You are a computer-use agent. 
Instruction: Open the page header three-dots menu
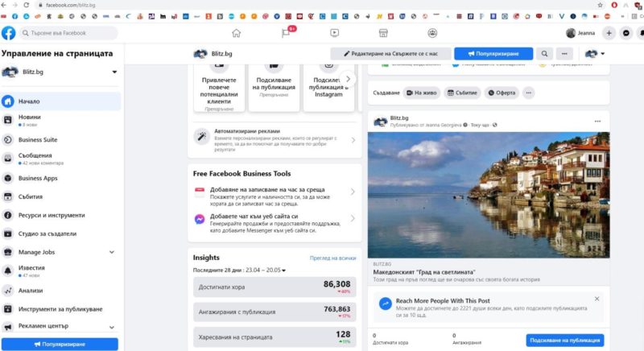click(564, 54)
